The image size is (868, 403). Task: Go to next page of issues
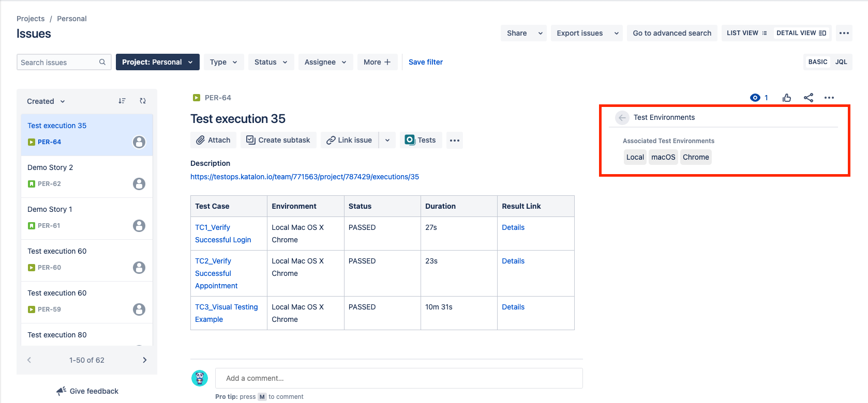[145, 360]
